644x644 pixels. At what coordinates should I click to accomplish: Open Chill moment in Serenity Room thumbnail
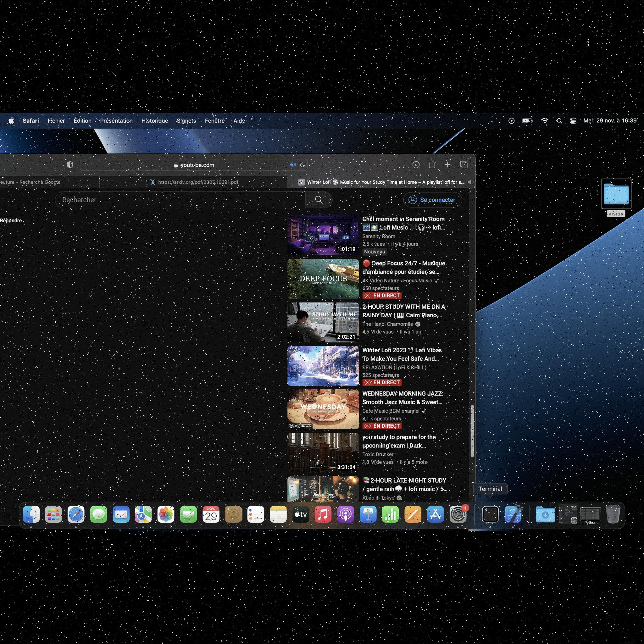point(323,235)
